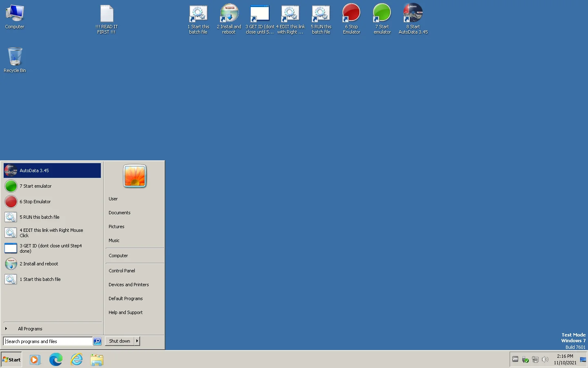Click the Show desktop strip at taskbar's right edge
Viewport: 588px width, 368px height.
tap(587, 360)
